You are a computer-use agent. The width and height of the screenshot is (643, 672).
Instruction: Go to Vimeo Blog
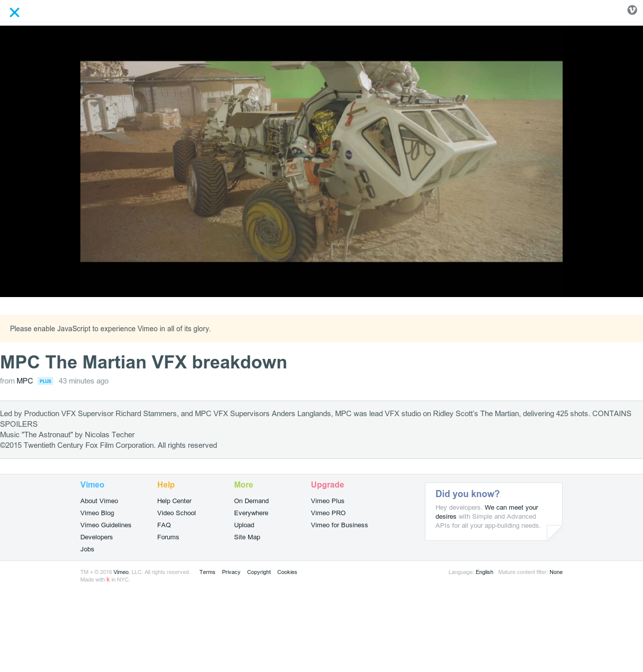point(97,513)
